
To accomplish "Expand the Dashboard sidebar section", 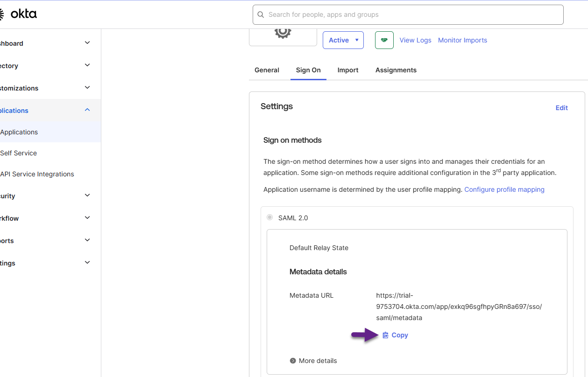I will coord(87,43).
